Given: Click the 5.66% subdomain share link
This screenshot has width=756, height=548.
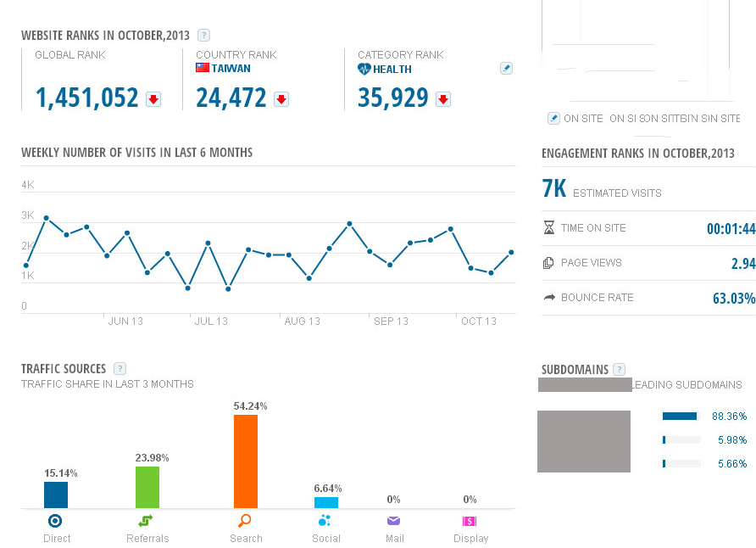Looking at the screenshot, I should point(732,463).
